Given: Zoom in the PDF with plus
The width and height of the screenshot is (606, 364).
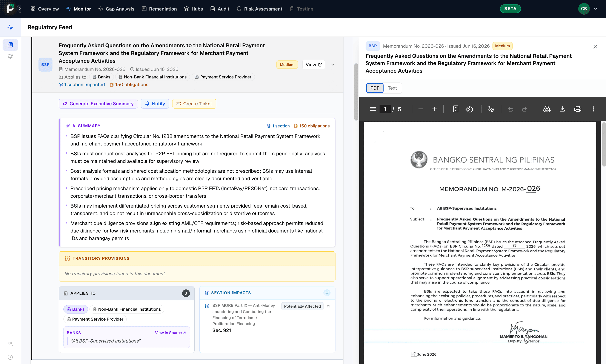Looking at the screenshot, I should (434, 109).
